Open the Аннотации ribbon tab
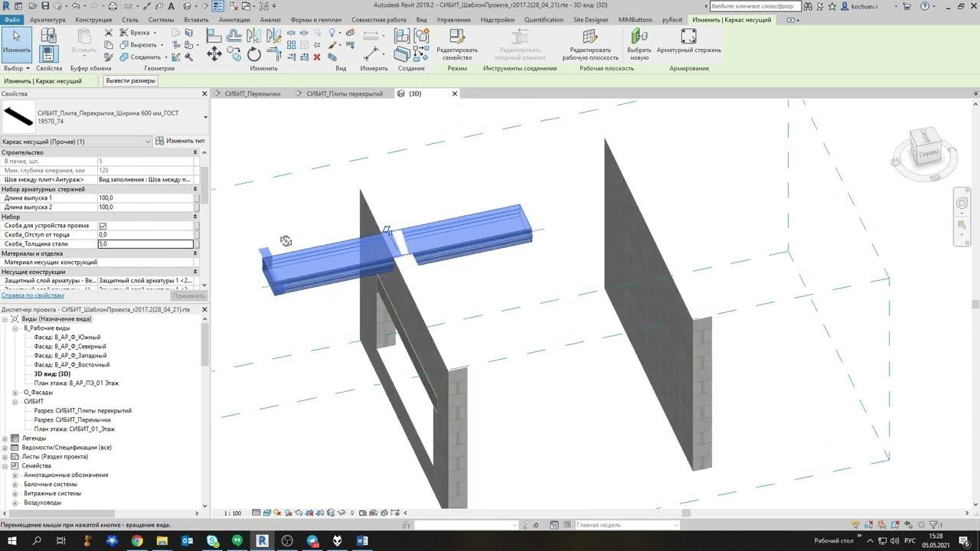 (234, 20)
